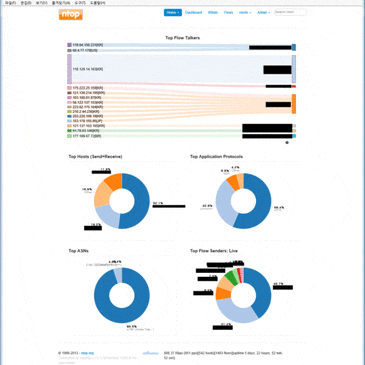Open the last browser menu bar item
365x365 pixels.
click(x=99, y=3)
